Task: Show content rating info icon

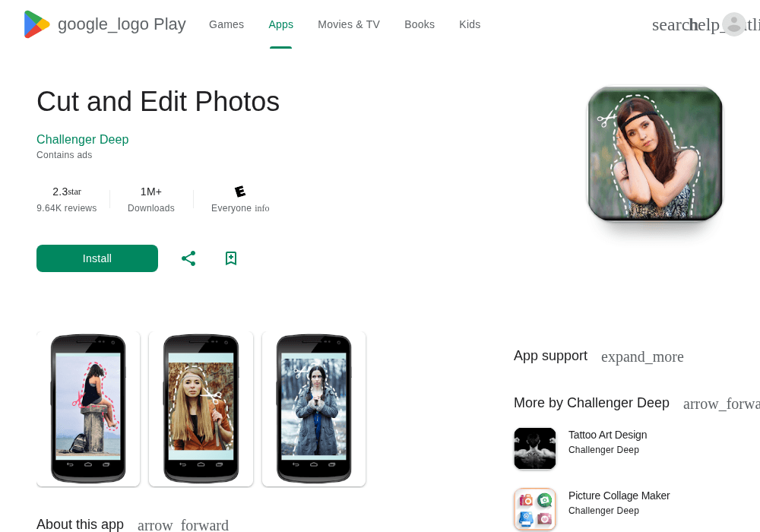Action: [x=261, y=208]
